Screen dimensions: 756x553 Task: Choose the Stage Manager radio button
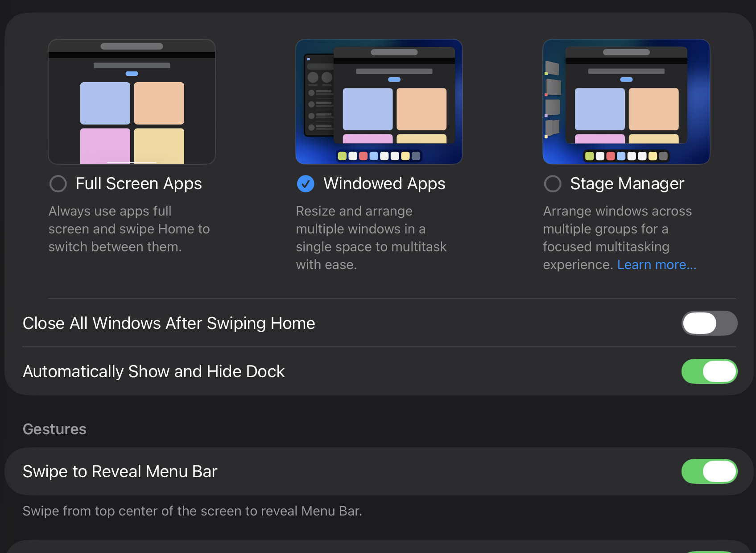tap(553, 184)
